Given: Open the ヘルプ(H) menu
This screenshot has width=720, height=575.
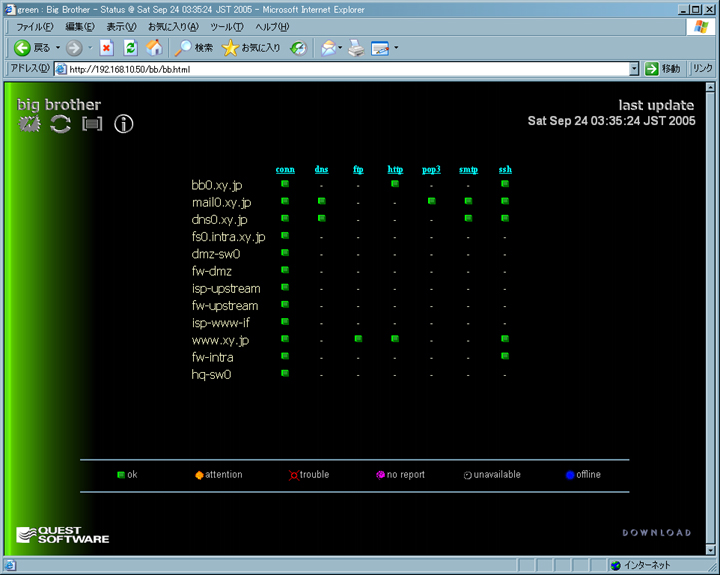Looking at the screenshot, I should [x=272, y=27].
